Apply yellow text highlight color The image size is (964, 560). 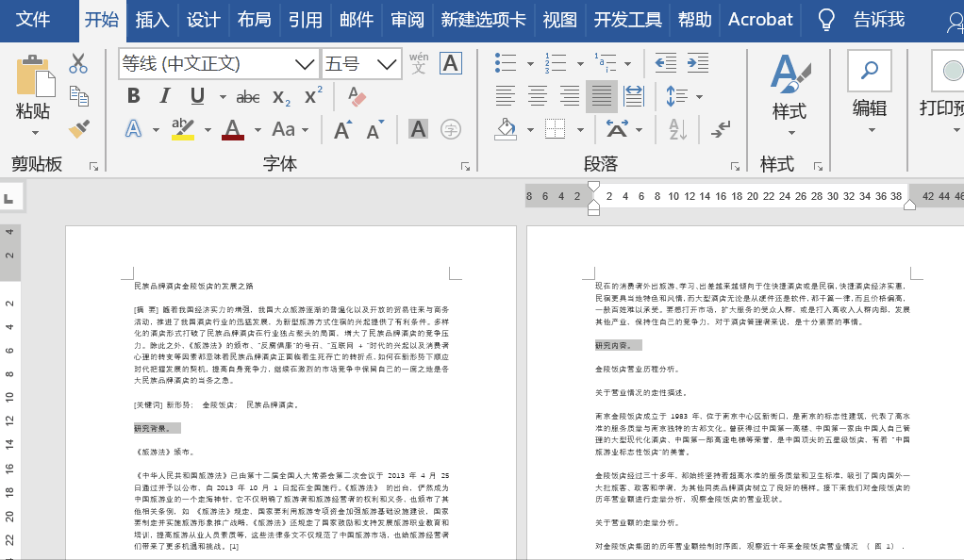click(x=183, y=129)
